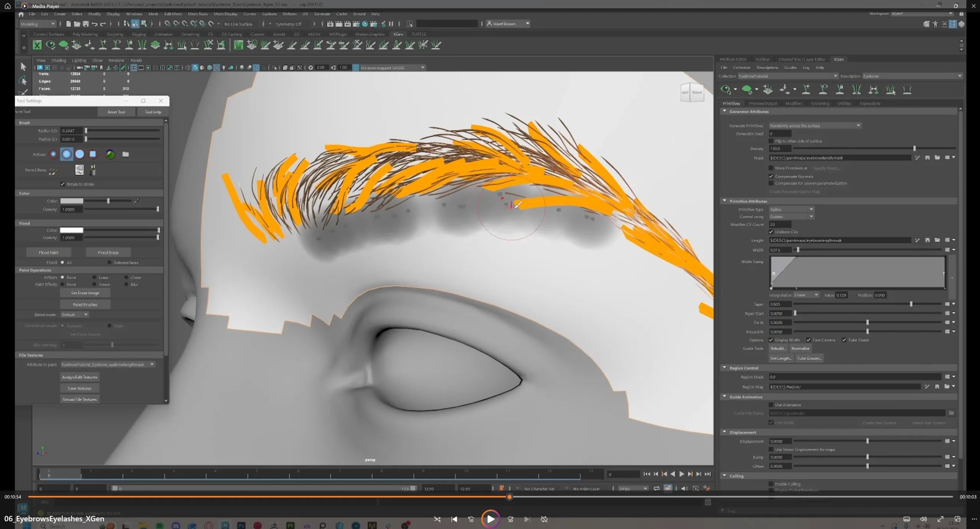
Task: Browse for a brush shape file
Action: point(126,154)
